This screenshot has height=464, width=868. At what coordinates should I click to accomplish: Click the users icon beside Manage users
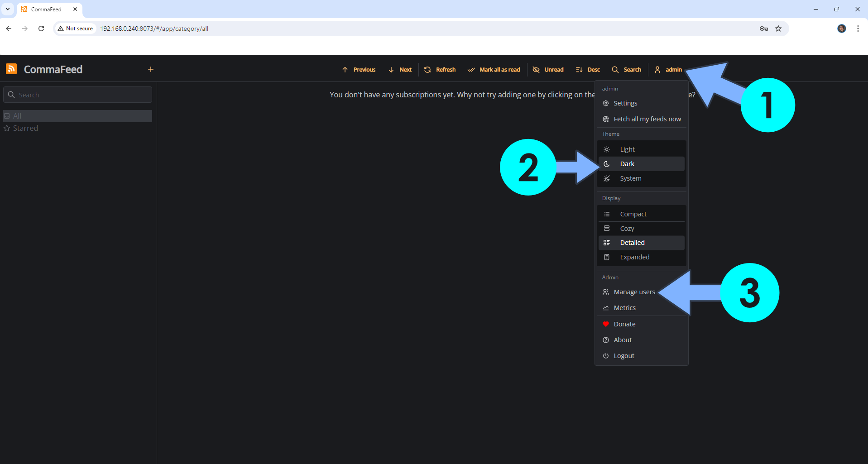coord(606,292)
